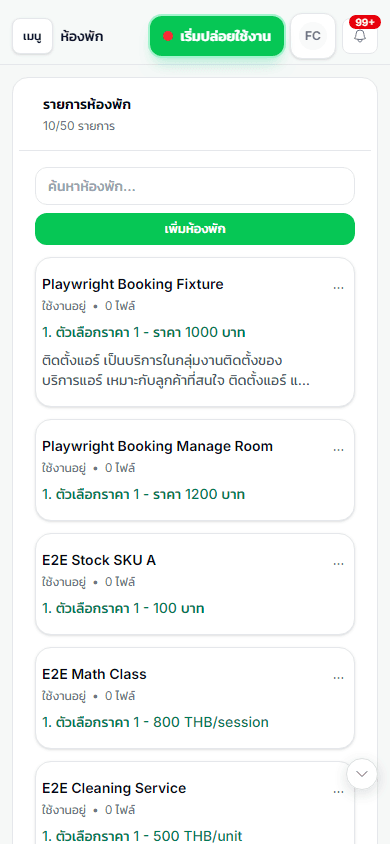Viewport: 390px width, 844px height.
Task: Open the เมนู menu button
Action: point(32,37)
